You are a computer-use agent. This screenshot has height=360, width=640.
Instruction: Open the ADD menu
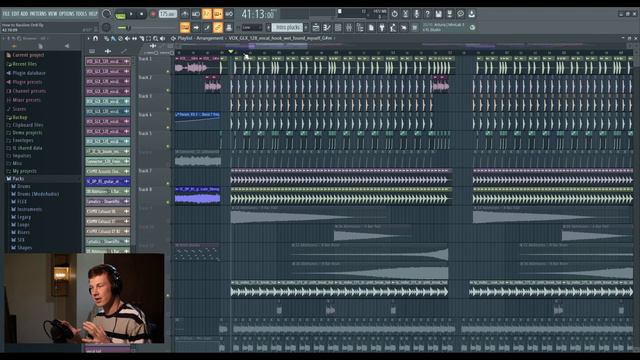tap(24, 14)
